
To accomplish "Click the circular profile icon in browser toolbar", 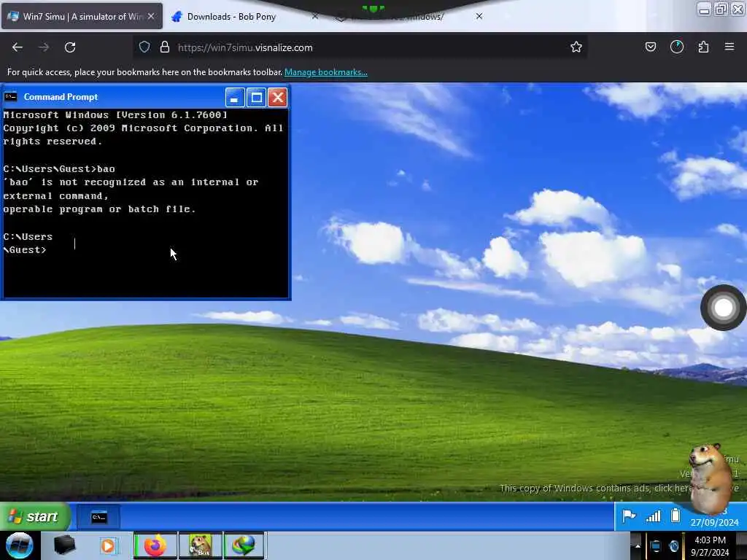I will pyautogui.click(x=676, y=47).
